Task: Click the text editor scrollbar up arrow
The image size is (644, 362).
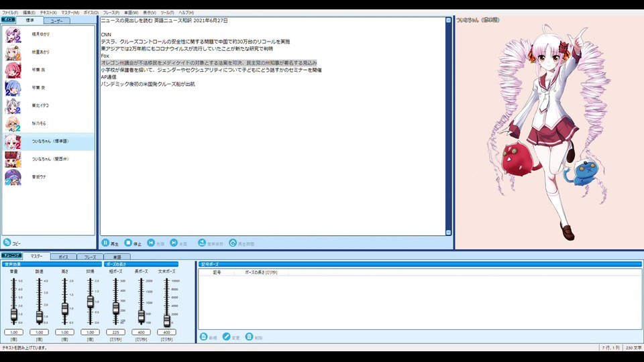Action: (448, 20)
